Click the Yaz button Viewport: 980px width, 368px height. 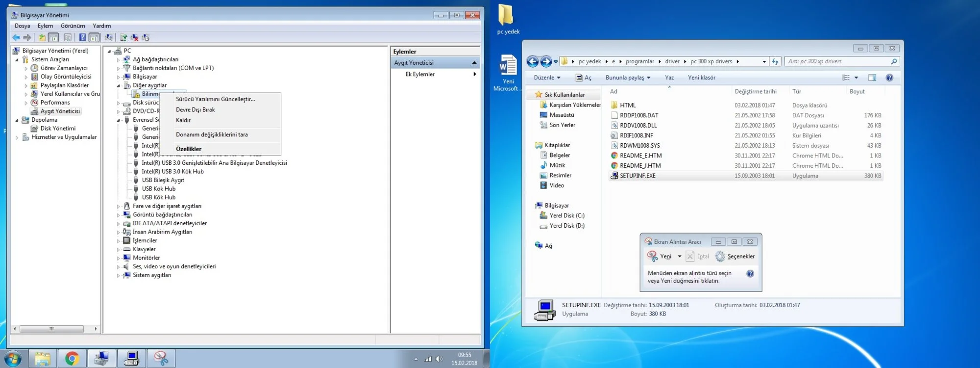669,78
